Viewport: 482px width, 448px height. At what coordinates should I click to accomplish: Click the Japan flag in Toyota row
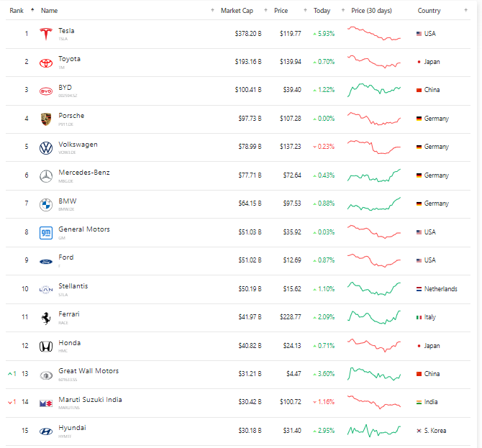(x=419, y=62)
